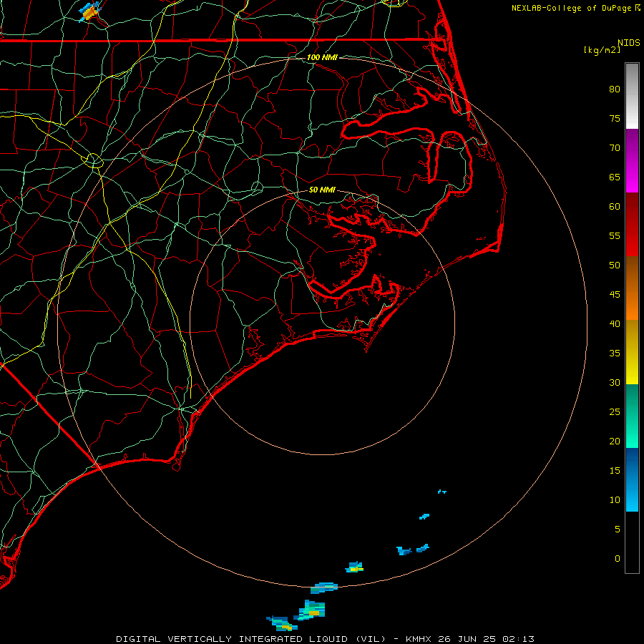644x644 pixels.
Task: Select the 45 value on the VIL scale
Action: (x=615, y=295)
